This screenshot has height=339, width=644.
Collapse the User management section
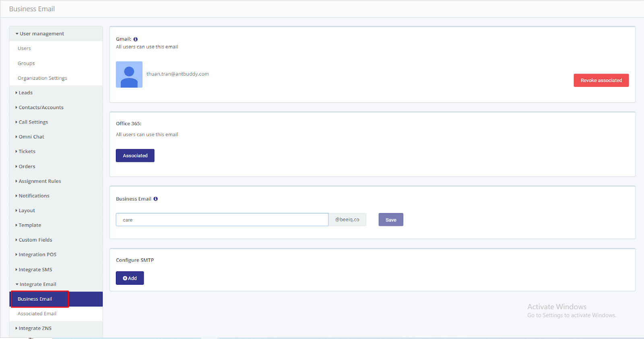[56, 34]
